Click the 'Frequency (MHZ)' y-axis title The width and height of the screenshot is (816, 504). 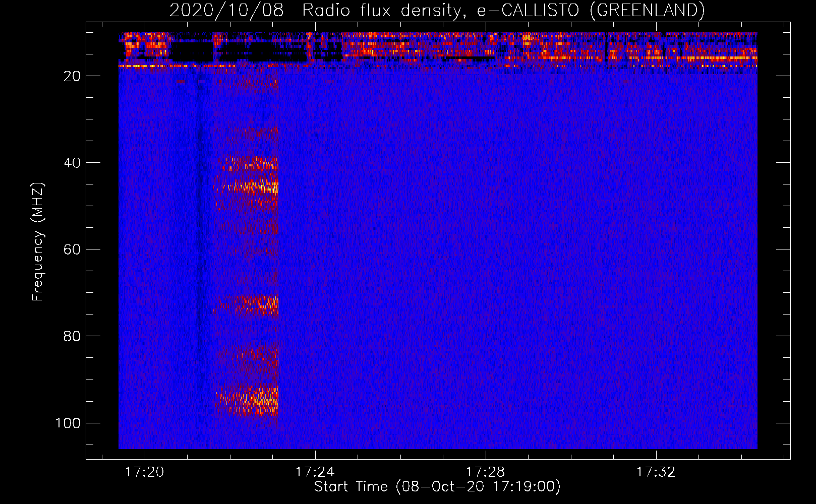(x=38, y=242)
